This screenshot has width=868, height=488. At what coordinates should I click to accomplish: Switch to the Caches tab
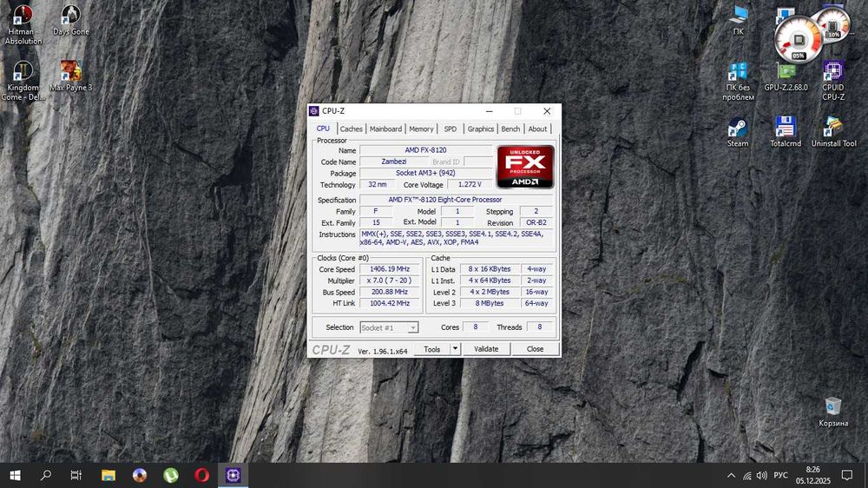pos(351,129)
